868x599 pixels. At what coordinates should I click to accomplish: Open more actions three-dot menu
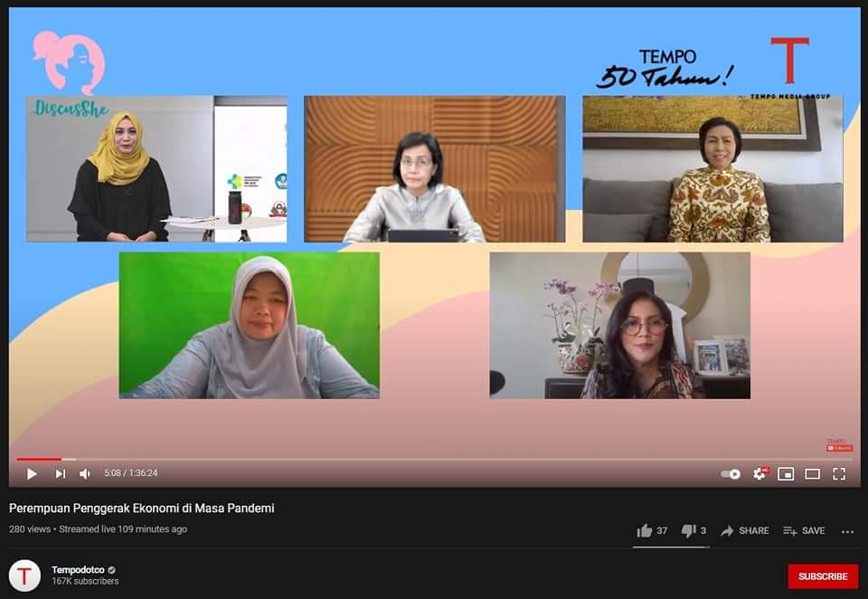point(847,532)
